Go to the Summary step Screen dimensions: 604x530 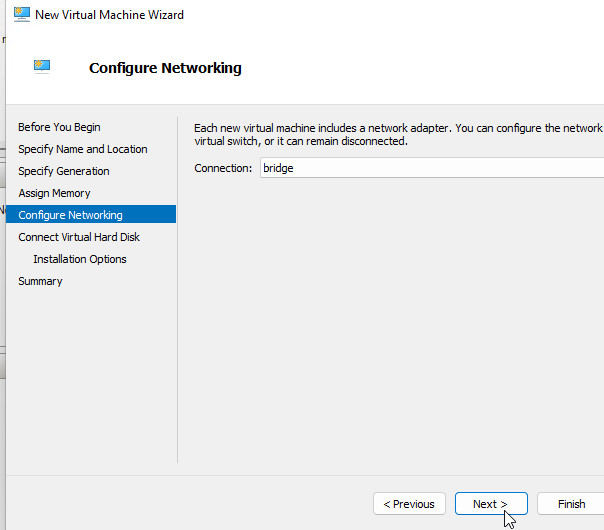coord(40,281)
